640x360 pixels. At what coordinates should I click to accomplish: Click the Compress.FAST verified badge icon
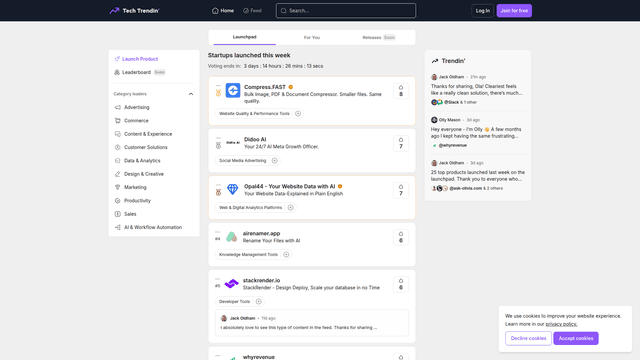[x=291, y=87]
